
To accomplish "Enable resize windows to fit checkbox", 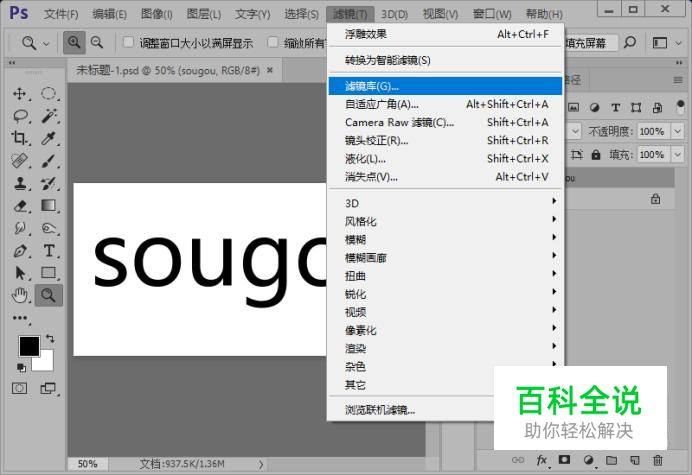I will coord(128,42).
